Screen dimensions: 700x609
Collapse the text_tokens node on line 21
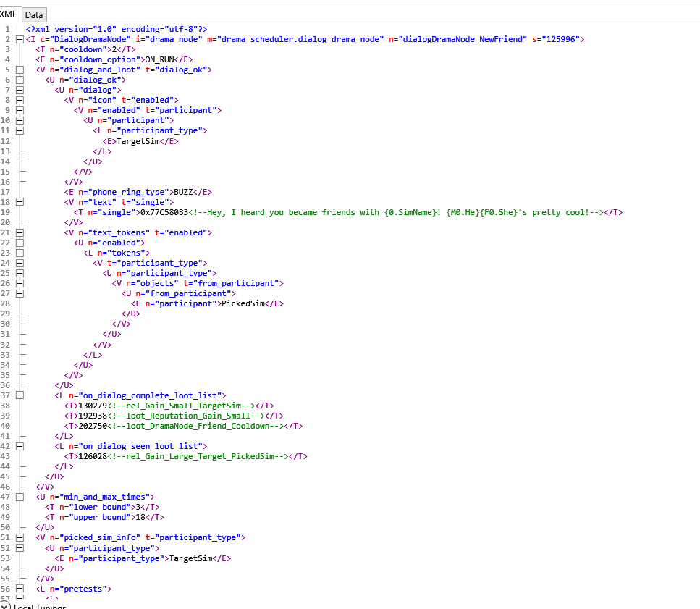point(20,232)
